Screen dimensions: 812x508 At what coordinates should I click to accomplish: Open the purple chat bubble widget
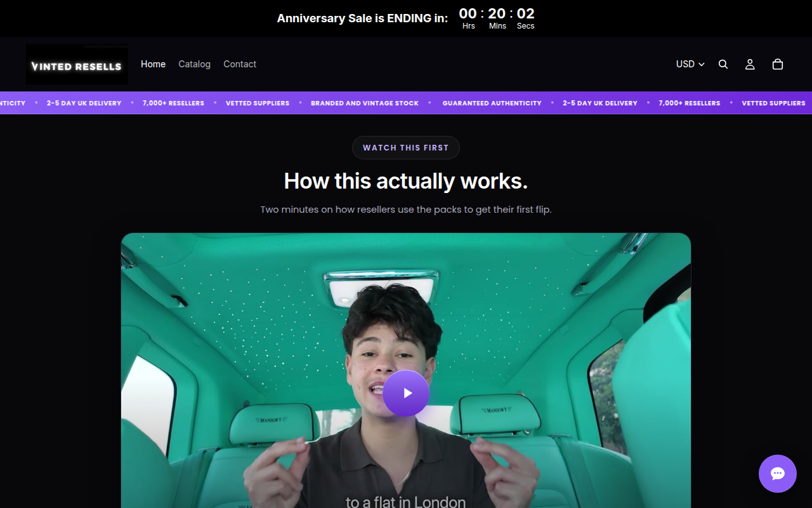[778, 474]
